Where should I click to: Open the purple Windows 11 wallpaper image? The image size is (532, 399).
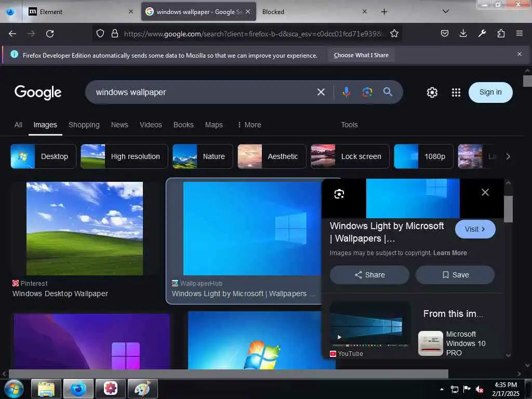tap(91, 341)
